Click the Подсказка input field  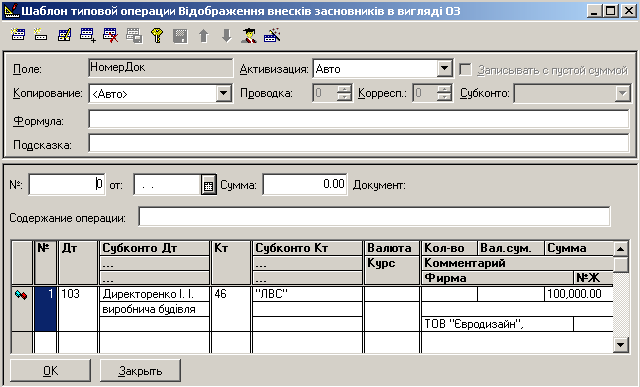click(x=359, y=143)
